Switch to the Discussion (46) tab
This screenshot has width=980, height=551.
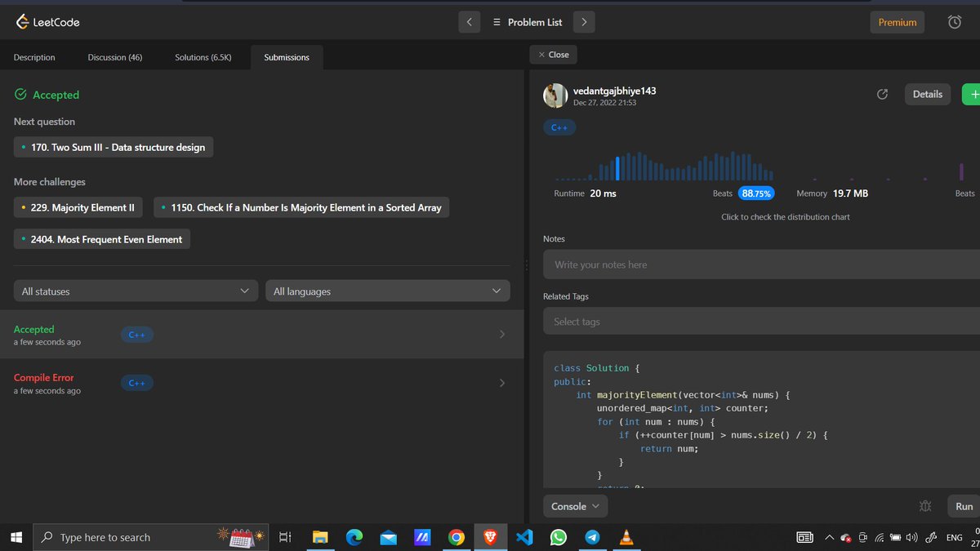pyautogui.click(x=115, y=57)
